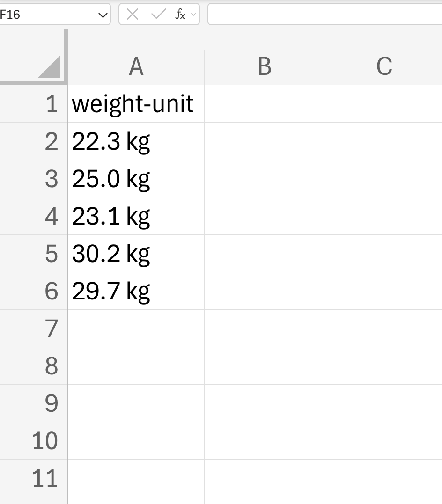Select the cell containing 30.2 kg
Viewport: 442px width, 504px height.
pyautogui.click(x=136, y=254)
